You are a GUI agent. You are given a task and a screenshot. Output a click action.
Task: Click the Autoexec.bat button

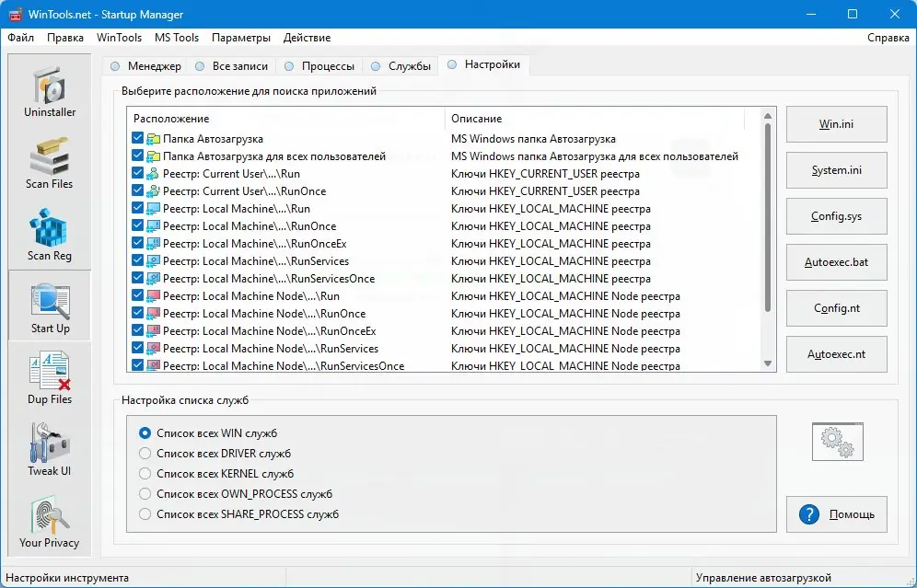(x=836, y=262)
